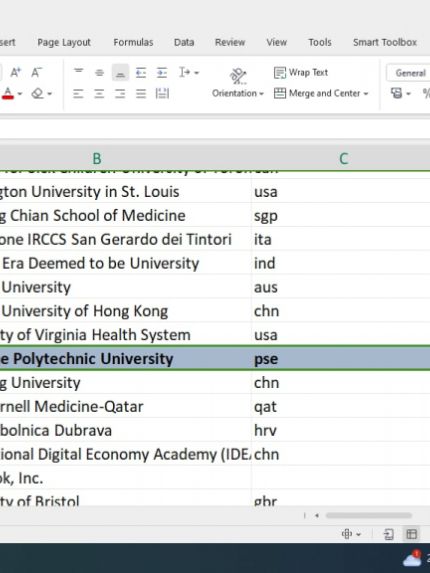This screenshot has width=430, height=573.
Task: Open the weather cloud taskbar icon
Action: tap(412, 558)
